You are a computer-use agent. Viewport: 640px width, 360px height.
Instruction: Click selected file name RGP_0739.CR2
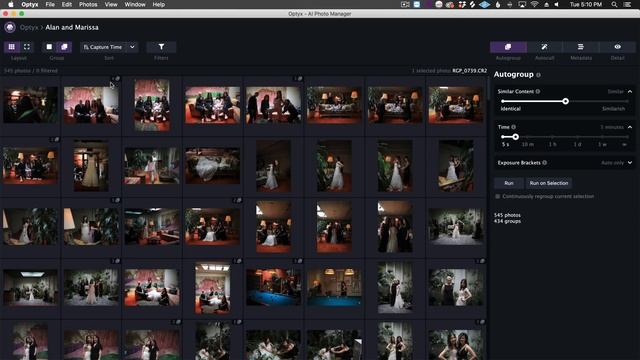[x=469, y=71]
